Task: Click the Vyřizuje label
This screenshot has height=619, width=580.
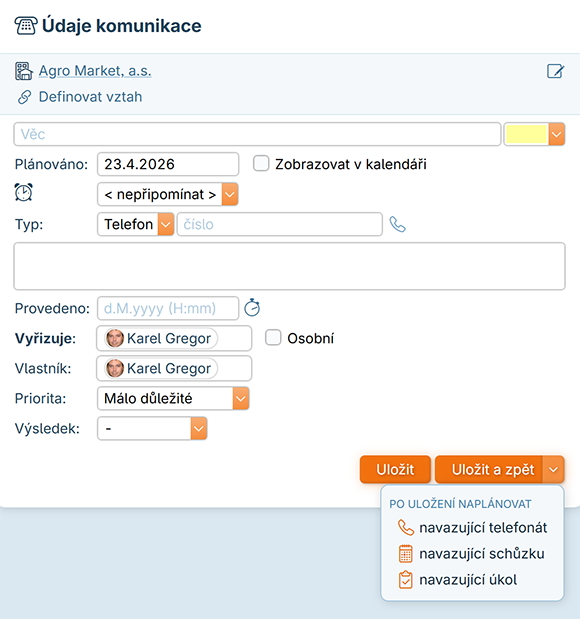Action: [x=45, y=338]
